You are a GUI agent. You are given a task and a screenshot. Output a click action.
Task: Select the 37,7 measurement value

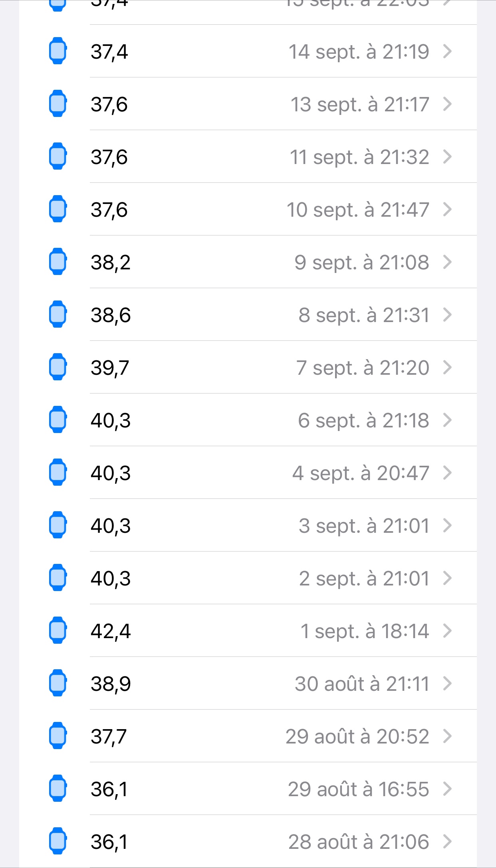coord(109,737)
